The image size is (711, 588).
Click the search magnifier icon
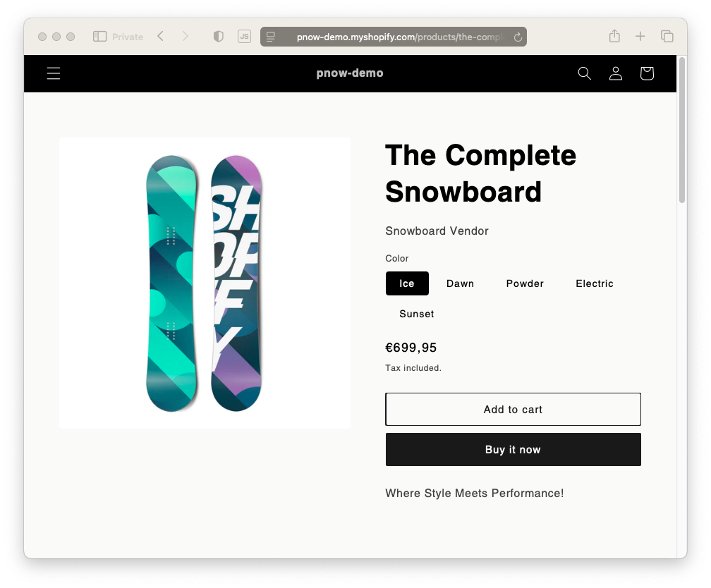(585, 73)
